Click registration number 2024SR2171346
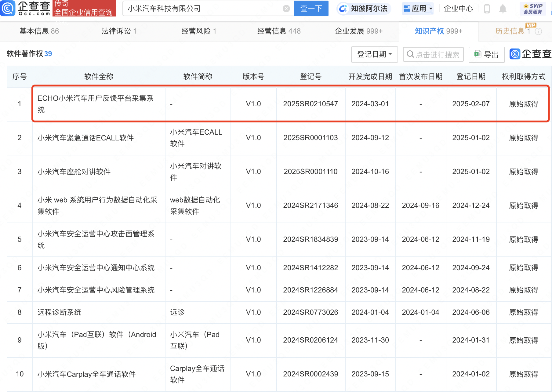Image resolution: width=552 pixels, height=392 pixels. tap(310, 205)
